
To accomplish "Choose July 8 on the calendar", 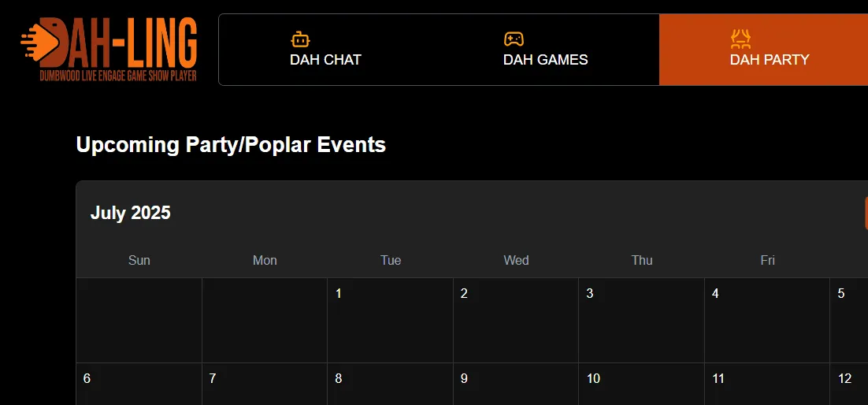I will pyautogui.click(x=390, y=385).
